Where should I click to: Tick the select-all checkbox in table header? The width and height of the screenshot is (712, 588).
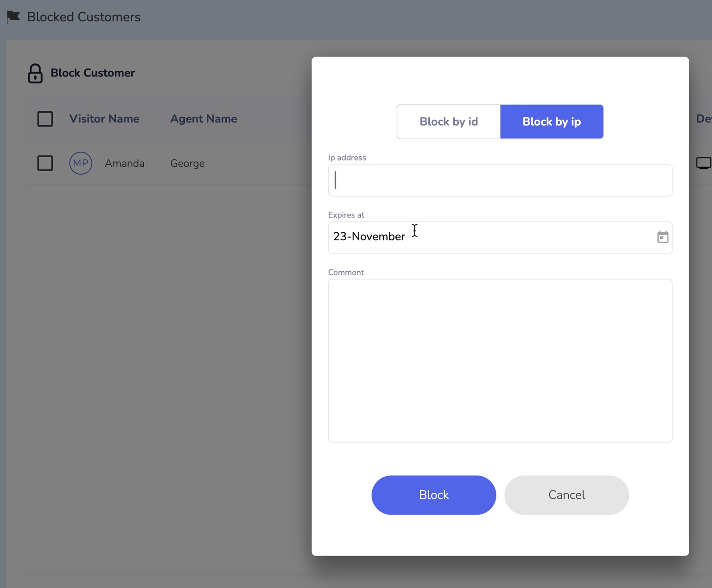(x=45, y=119)
